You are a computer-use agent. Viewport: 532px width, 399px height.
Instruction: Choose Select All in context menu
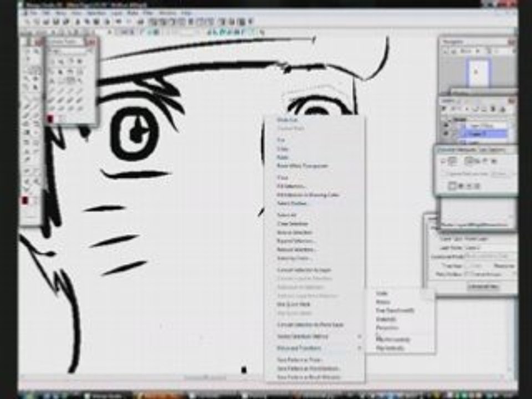pyautogui.click(x=287, y=215)
